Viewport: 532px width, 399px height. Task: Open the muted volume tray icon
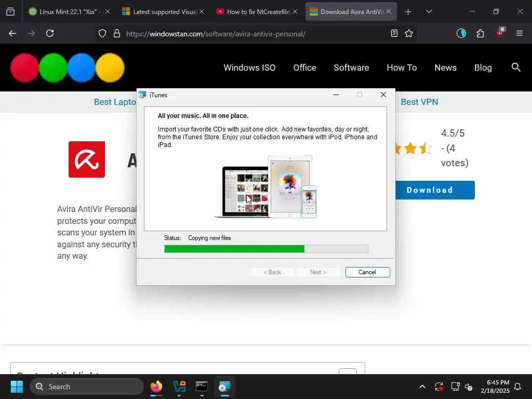pos(469,387)
